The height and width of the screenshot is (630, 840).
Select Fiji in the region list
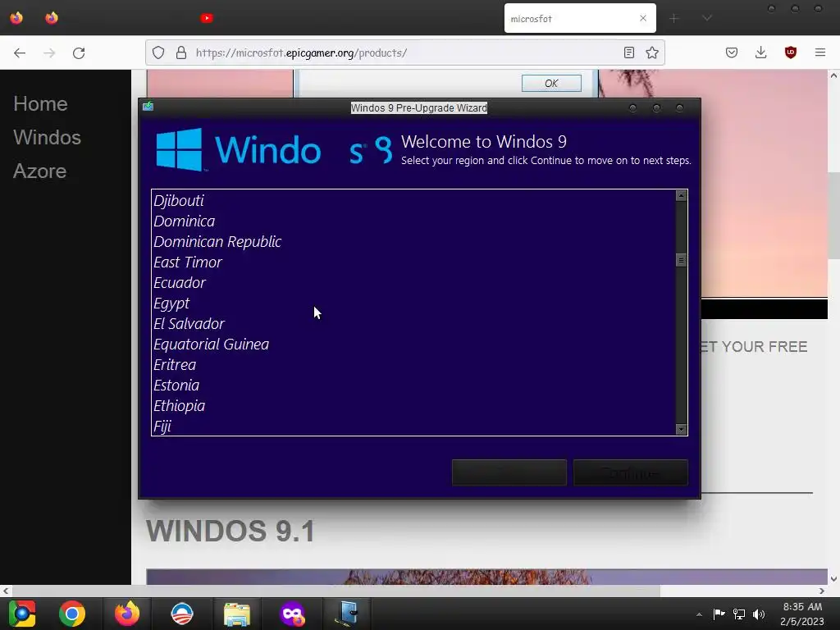point(413,427)
